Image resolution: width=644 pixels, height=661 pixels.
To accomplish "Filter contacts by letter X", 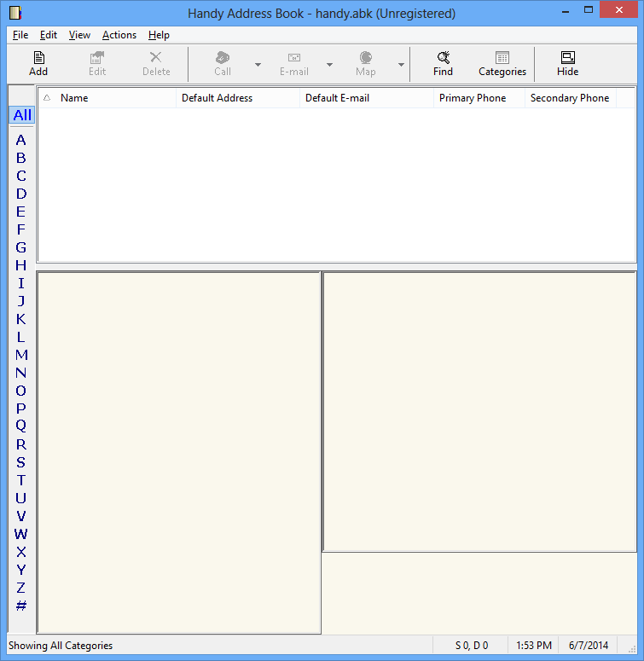I will 21,552.
